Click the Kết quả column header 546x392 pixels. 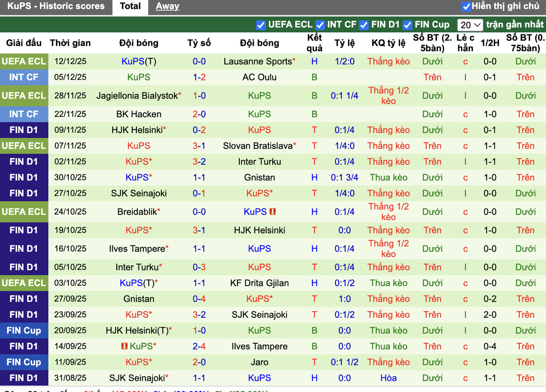tap(314, 43)
